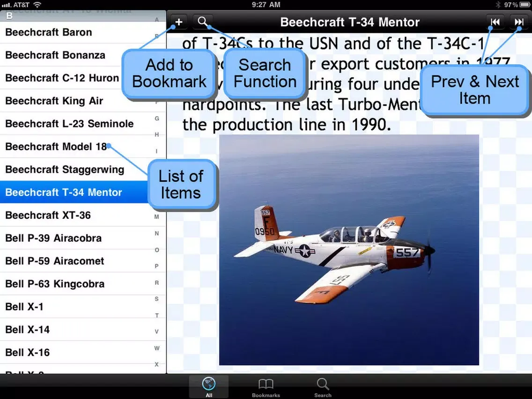Tap the 9:27 AM clock

pos(266,5)
